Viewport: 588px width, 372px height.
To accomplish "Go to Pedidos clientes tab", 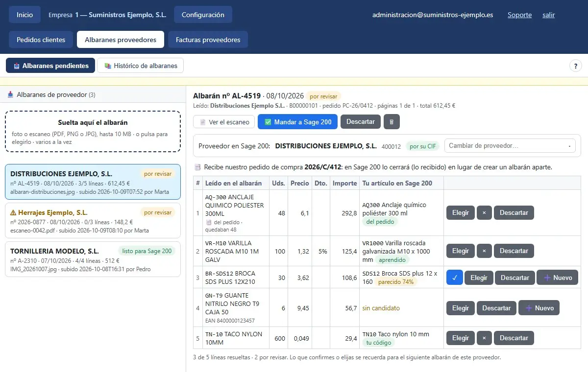I will (41, 40).
